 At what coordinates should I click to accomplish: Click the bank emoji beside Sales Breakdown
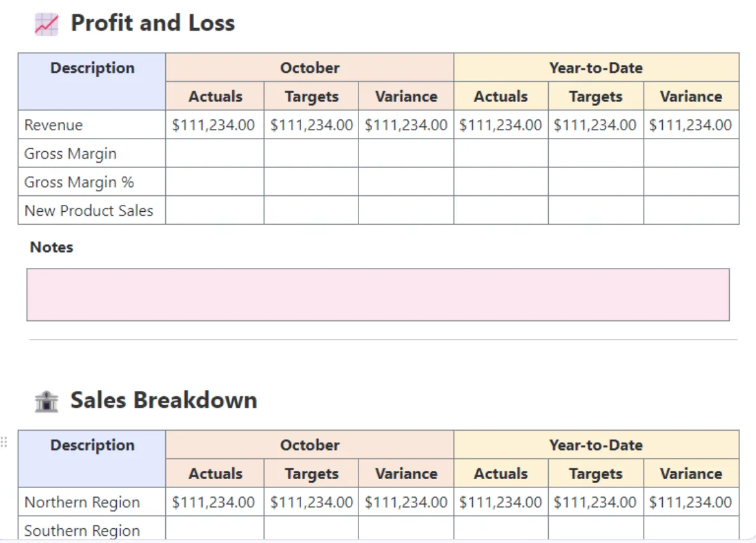(47, 401)
